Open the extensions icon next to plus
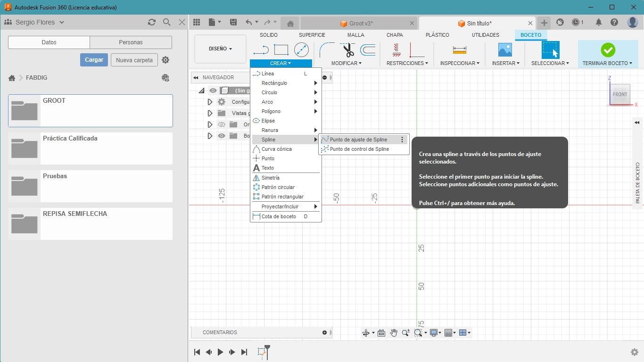The image size is (644, 362). [560, 22]
